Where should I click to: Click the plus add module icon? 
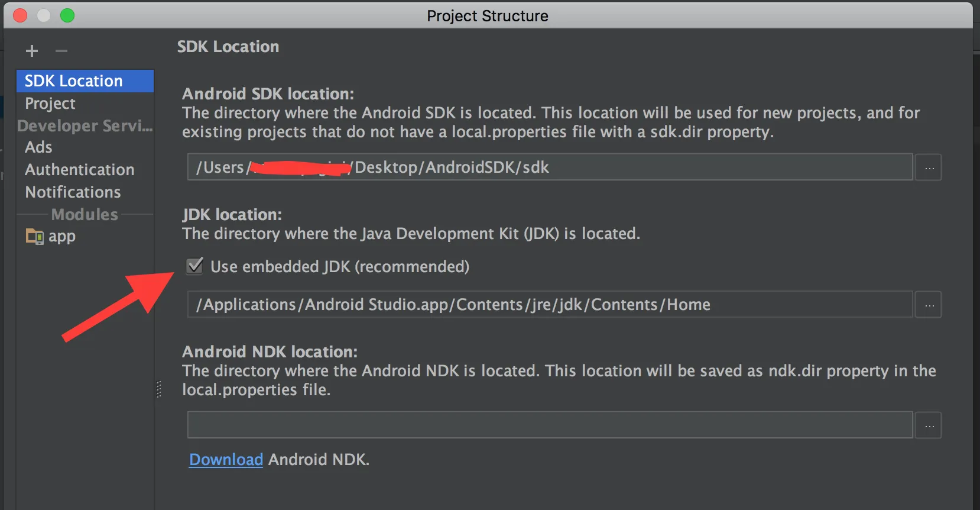(x=32, y=51)
